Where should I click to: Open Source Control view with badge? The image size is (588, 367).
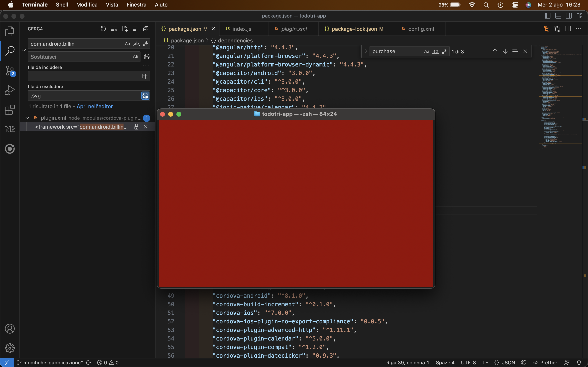10,71
